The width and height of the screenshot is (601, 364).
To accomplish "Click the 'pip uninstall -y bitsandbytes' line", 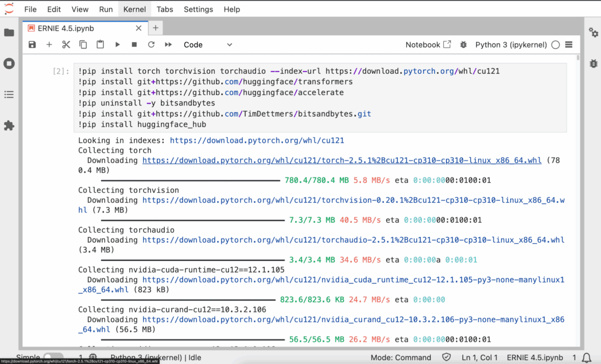I will pos(146,103).
